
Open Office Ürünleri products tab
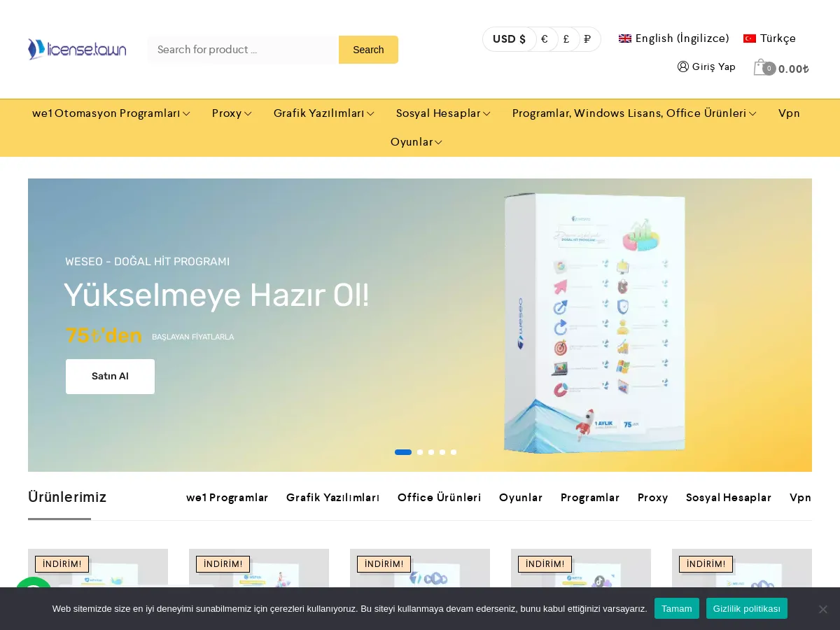point(439,498)
